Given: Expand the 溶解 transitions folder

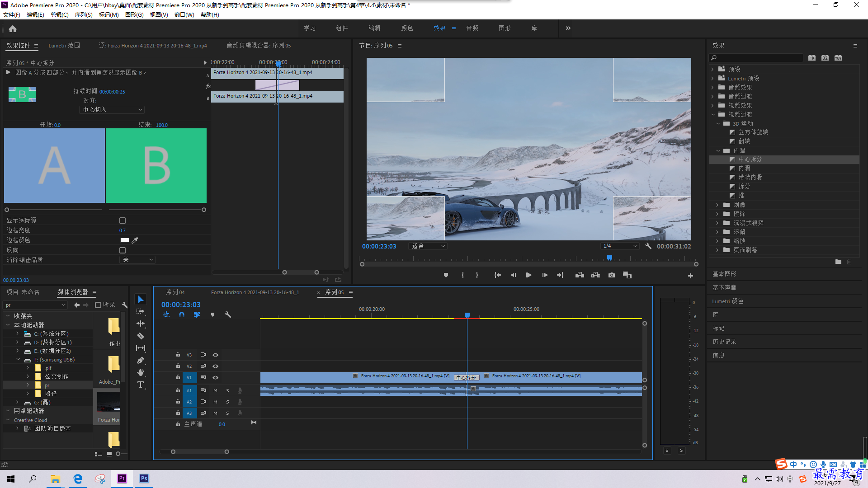Looking at the screenshot, I should point(717,232).
